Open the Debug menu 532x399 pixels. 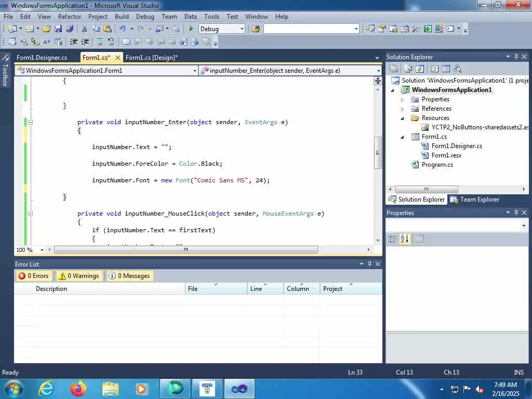[x=145, y=16]
